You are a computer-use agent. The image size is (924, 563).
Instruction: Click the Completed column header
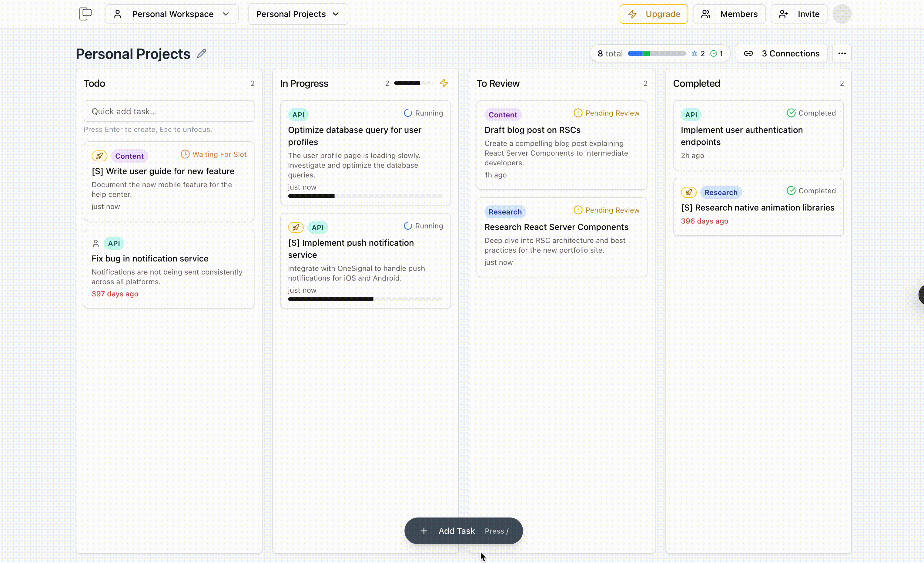696,83
